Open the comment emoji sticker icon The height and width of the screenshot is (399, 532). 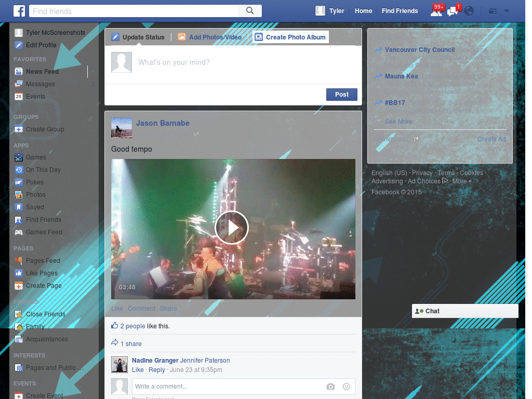(347, 387)
